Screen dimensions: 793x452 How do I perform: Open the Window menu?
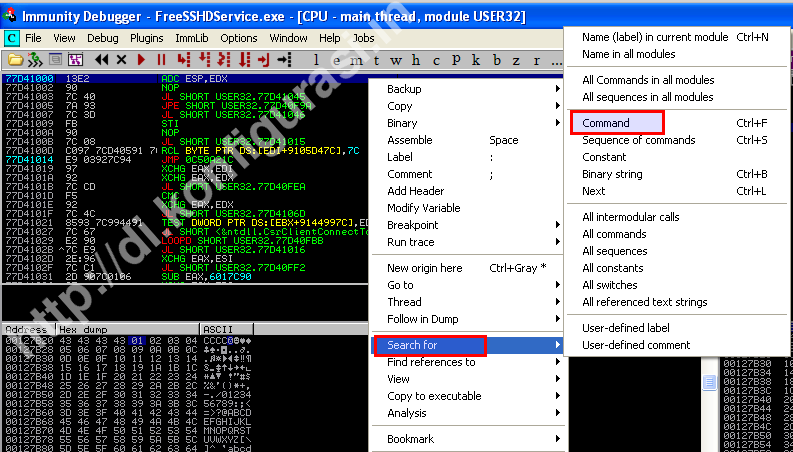click(x=288, y=38)
